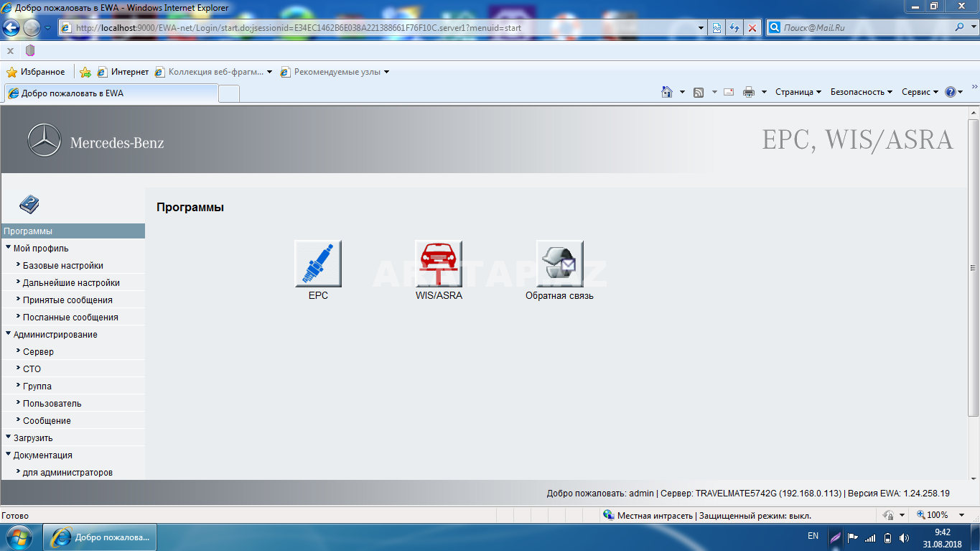The height and width of the screenshot is (551, 980).
Task: Open Дальнейшие настройки menu item
Action: point(71,283)
